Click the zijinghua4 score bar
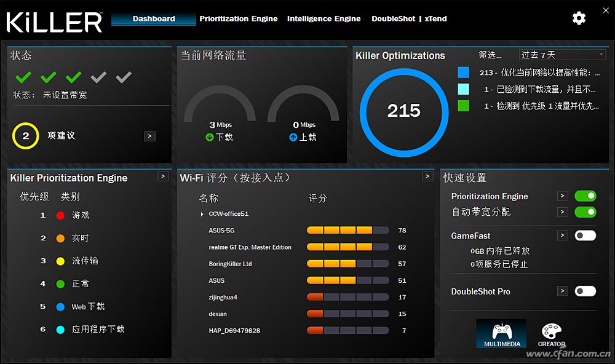 coord(347,297)
